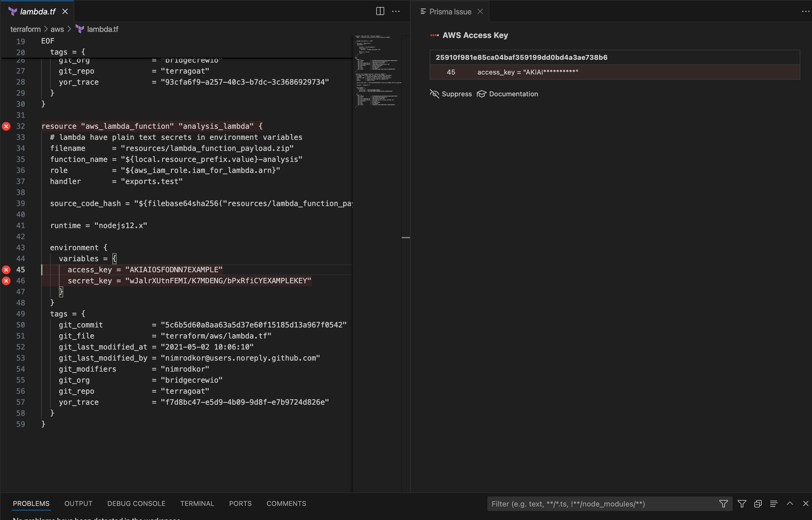Viewport: 812px width, 520px height.
Task: Switch to the TERMINAL tab
Action: click(197, 503)
